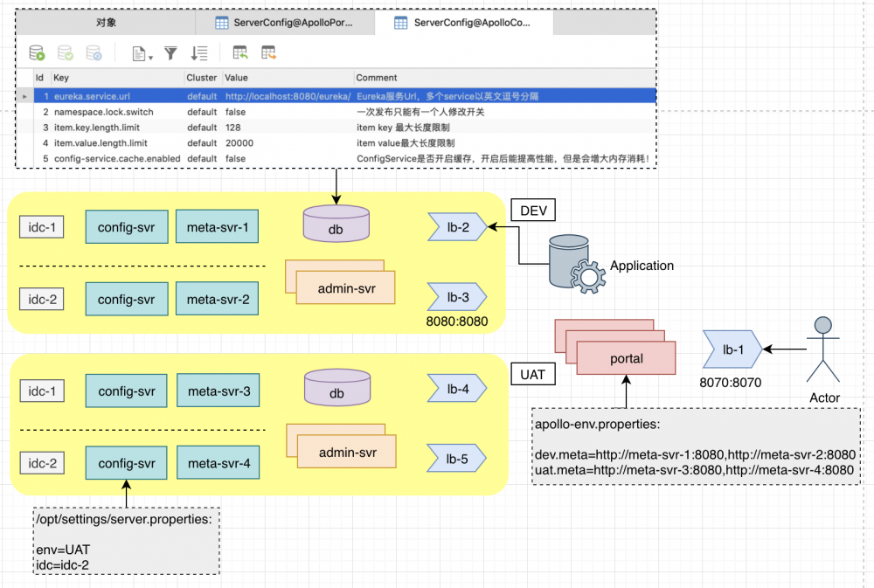Click the UAT db cylinder shape
Image resolution: width=874 pixels, height=588 pixels.
(337, 387)
